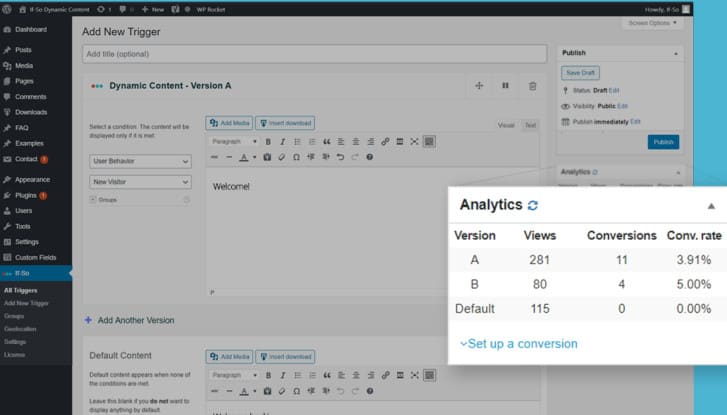Edit Publish immediately schedule link
727x415 pixels.
pos(635,122)
